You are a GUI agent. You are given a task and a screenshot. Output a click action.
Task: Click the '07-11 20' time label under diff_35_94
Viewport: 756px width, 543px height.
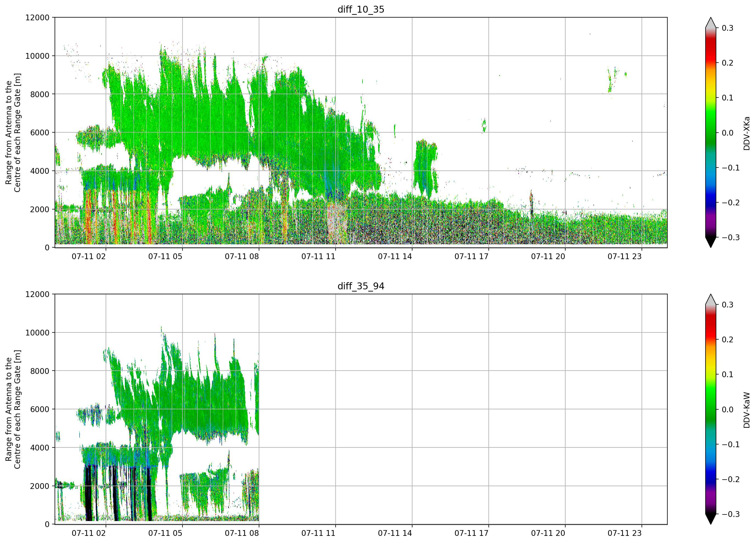click(548, 533)
